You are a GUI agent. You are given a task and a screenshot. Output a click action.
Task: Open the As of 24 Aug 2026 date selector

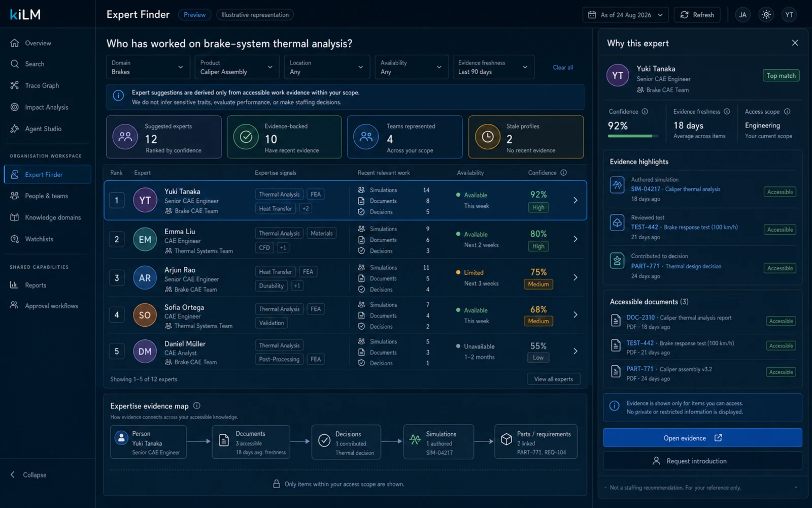click(x=625, y=15)
